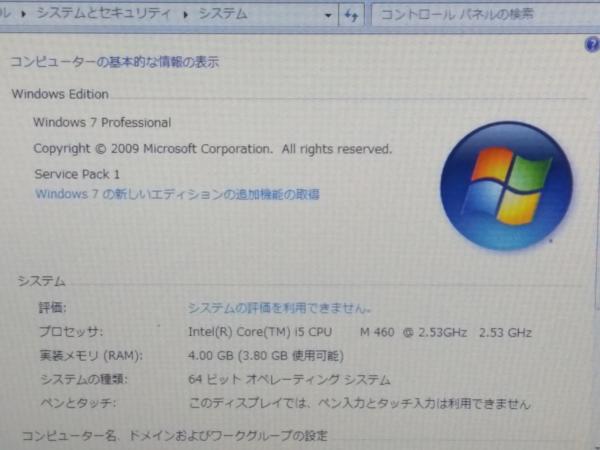The image size is (600, 450).
Task: Click the 評価 label
Action: click(x=52, y=308)
